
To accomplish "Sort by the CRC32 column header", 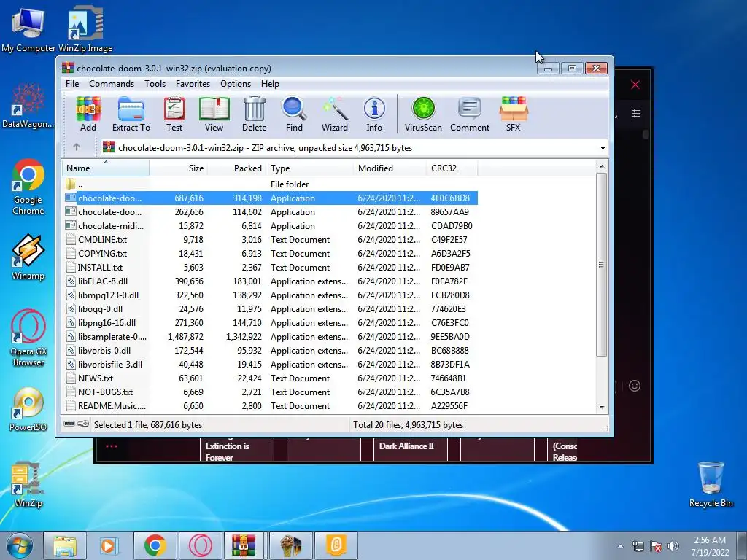I will click(452, 168).
